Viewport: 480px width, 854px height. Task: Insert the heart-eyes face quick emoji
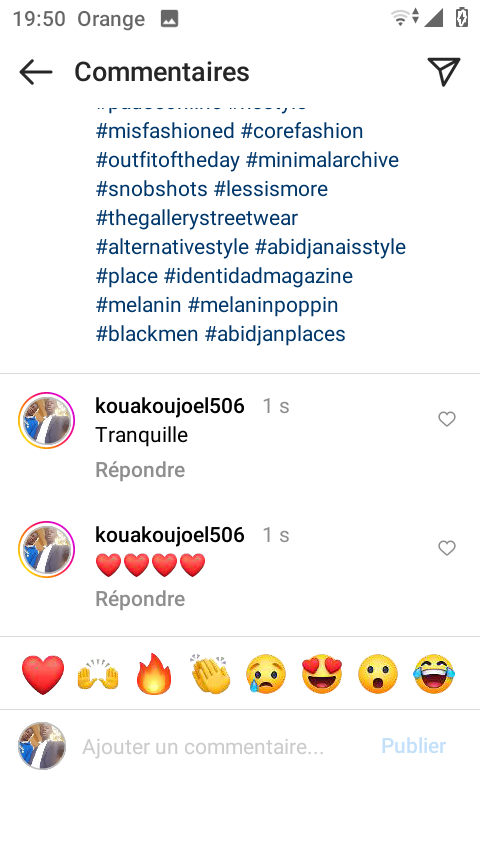coord(322,674)
